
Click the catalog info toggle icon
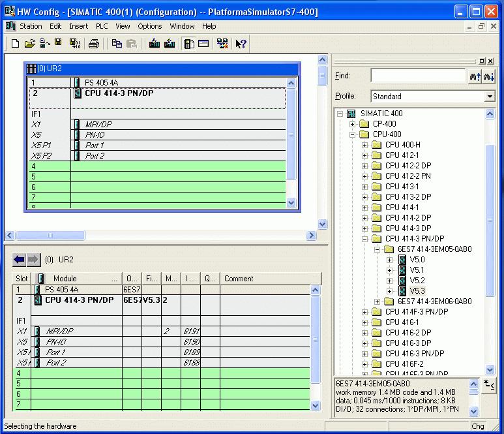coord(488,384)
